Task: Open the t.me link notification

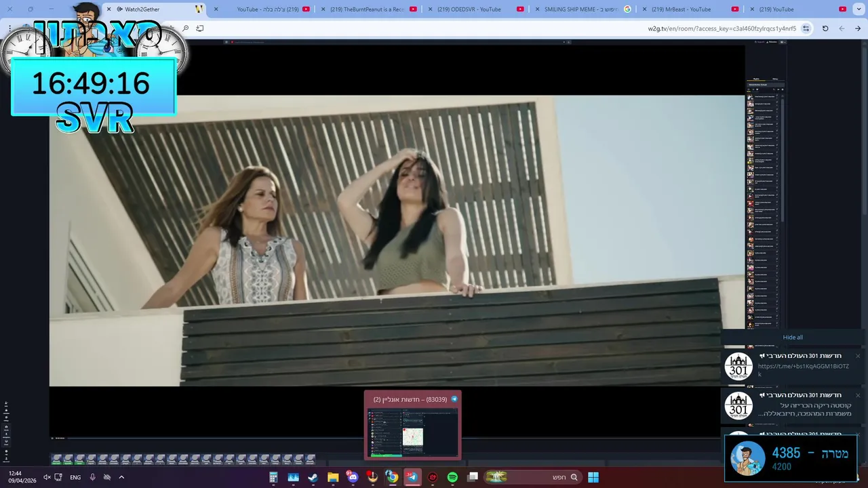Action: pyautogui.click(x=793, y=367)
